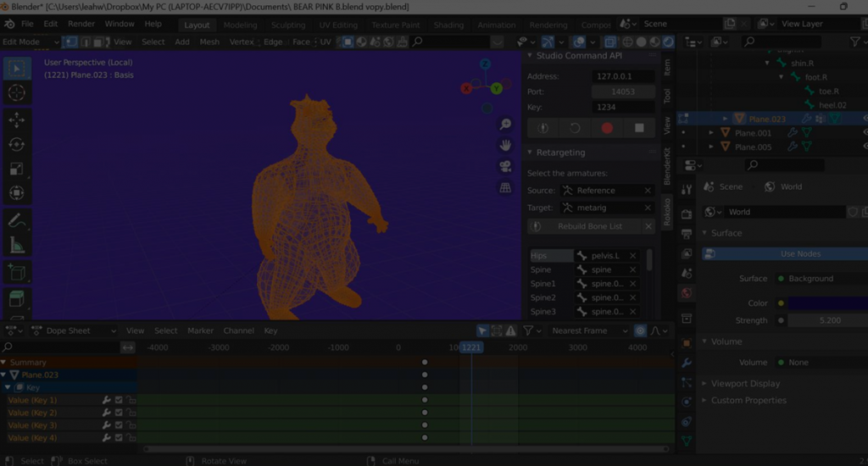The height and width of the screenshot is (466, 868).
Task: Adjust the Strength 5.200 slider
Action: [827, 320]
